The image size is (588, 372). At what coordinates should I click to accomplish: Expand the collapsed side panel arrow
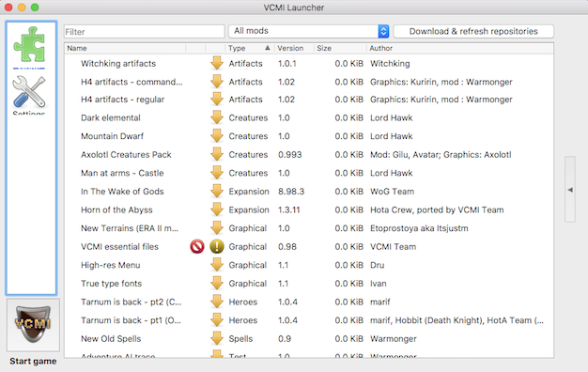pyautogui.click(x=570, y=190)
